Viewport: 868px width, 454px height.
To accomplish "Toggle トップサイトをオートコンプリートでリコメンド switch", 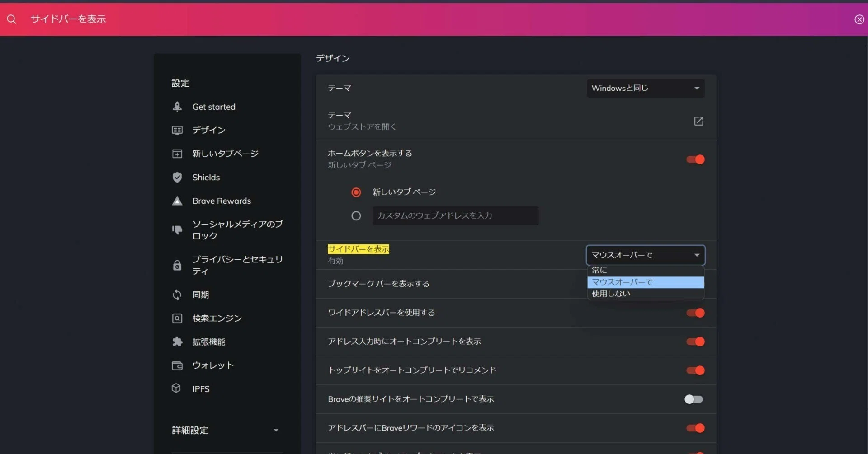I will (x=695, y=370).
